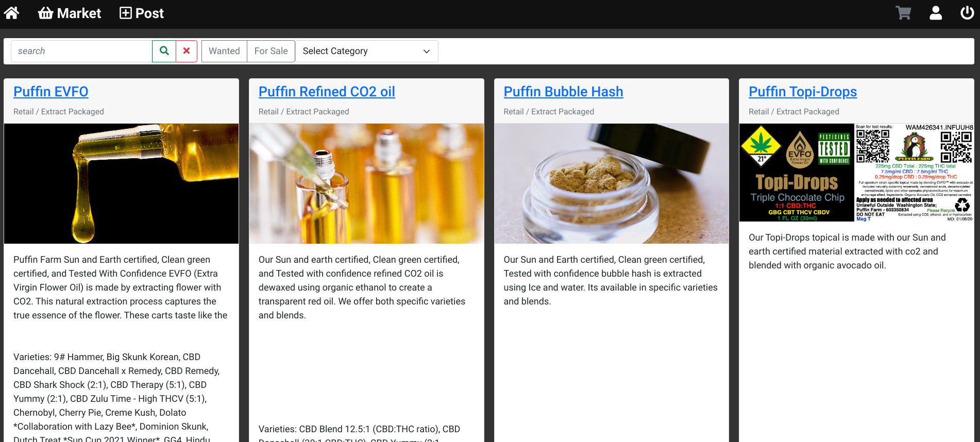Click the power logout icon
This screenshot has height=442, width=980.
967,13
